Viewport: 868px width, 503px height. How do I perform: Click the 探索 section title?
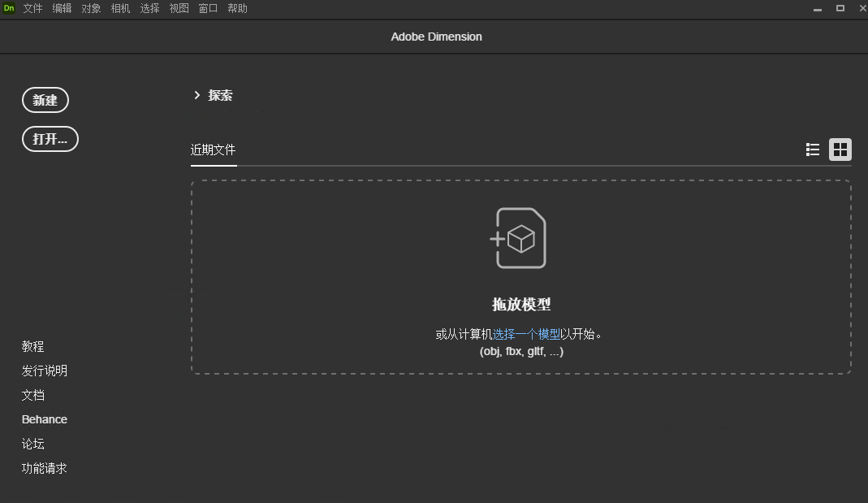220,95
